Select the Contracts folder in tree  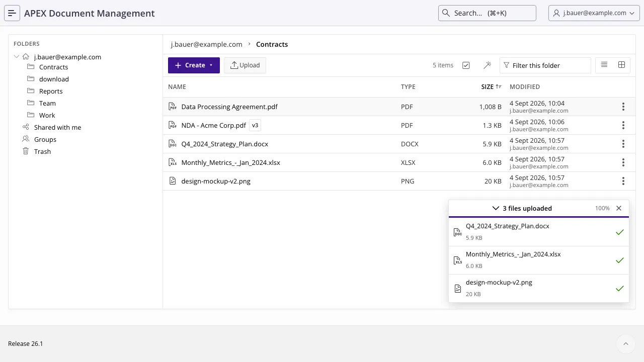53,67
